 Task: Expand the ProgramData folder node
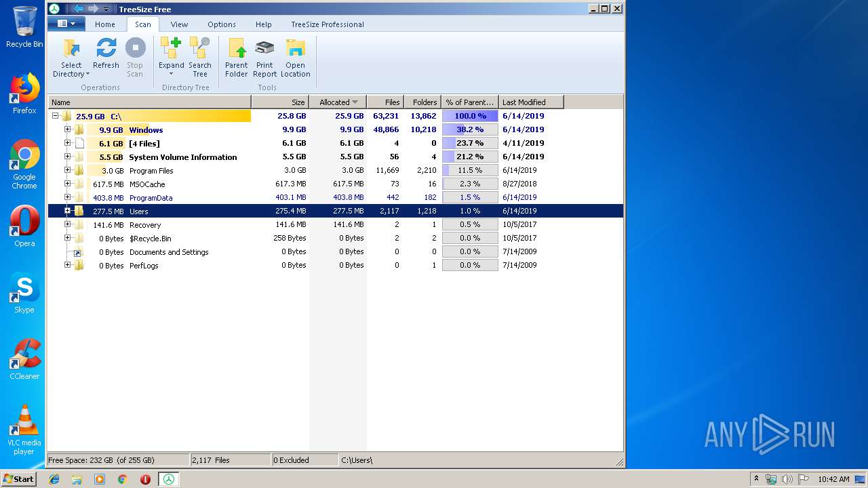[x=67, y=197]
